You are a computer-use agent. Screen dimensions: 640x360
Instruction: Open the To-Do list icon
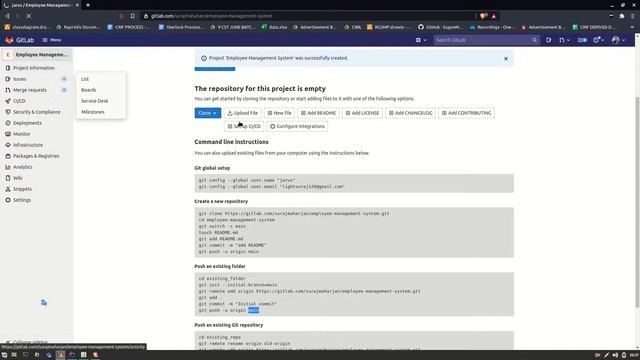click(582, 40)
